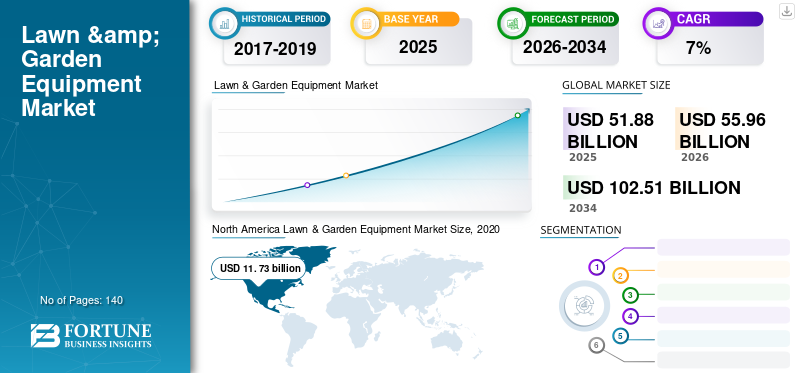Click the 2026 year label under USD 55.96
Screen dimensions: 800x373
tap(695, 157)
